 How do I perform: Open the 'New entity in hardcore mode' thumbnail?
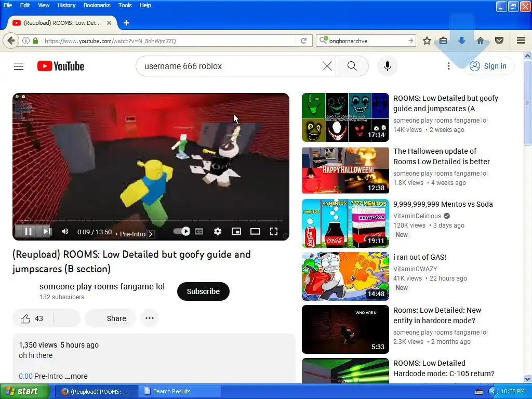click(x=345, y=329)
